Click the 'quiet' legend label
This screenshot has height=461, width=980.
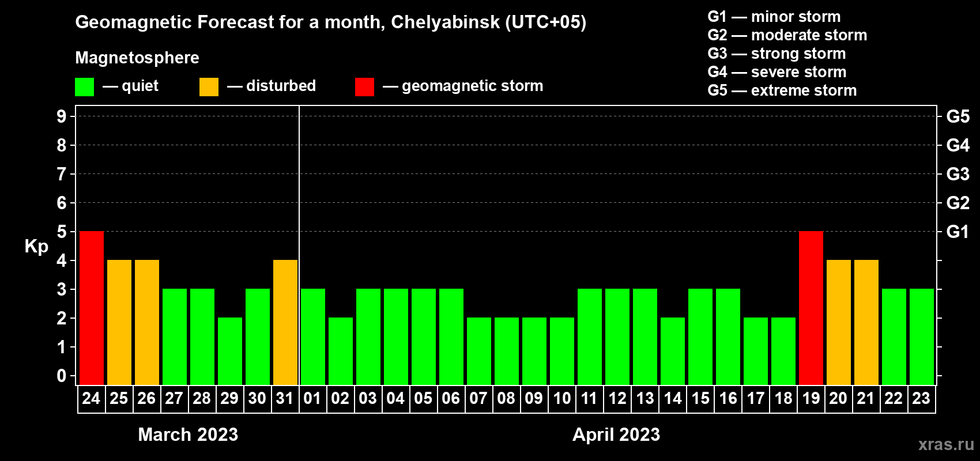[x=140, y=86]
